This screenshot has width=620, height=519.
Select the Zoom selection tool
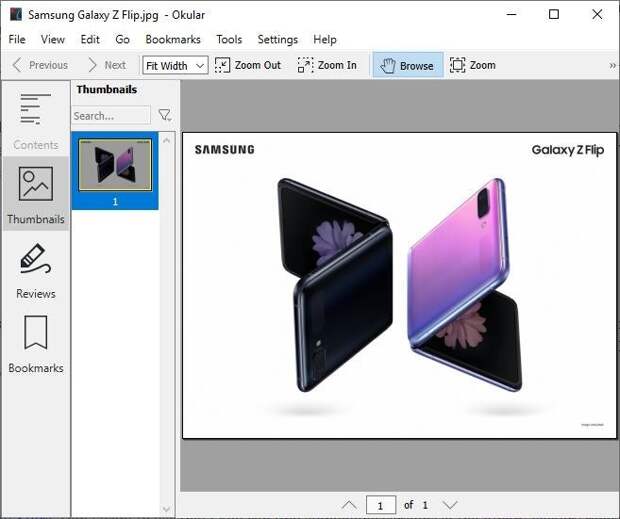473,65
